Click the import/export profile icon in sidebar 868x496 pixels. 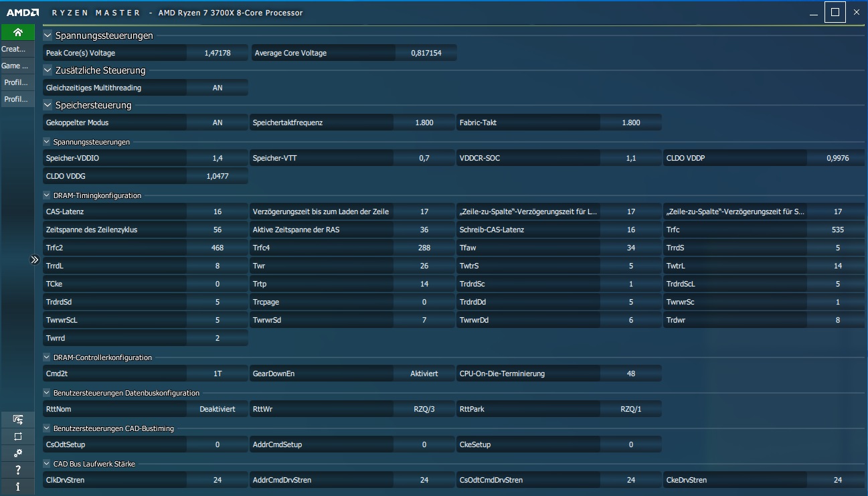pyautogui.click(x=17, y=420)
